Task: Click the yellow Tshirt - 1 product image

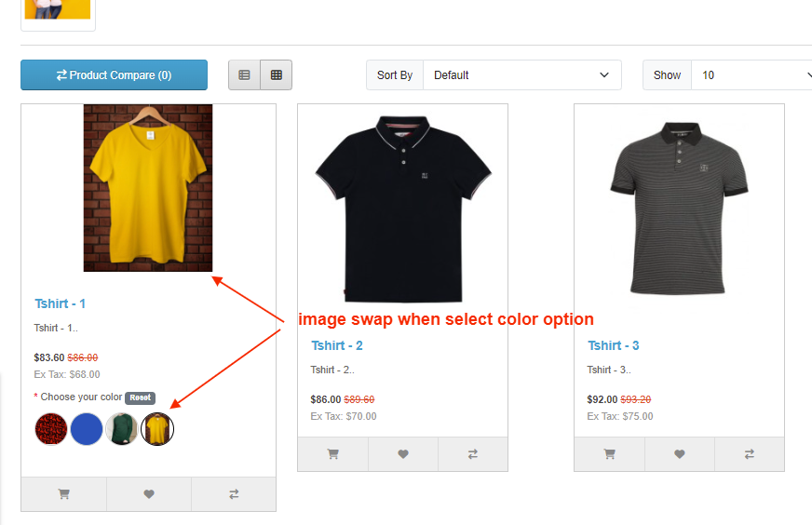Action: click(x=148, y=188)
